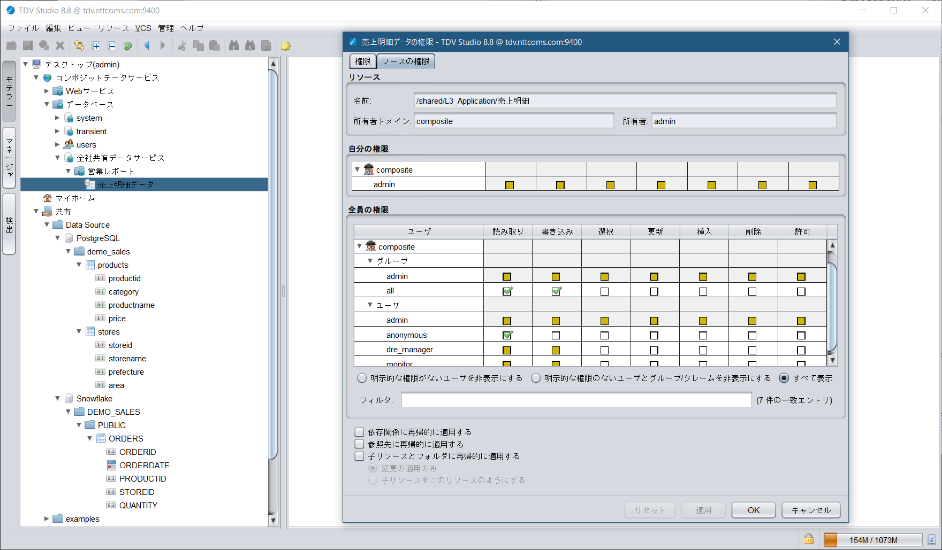This screenshot has height=550, width=942.
Task: Collapse the グループ row in permissions table
Action: [x=370, y=261]
